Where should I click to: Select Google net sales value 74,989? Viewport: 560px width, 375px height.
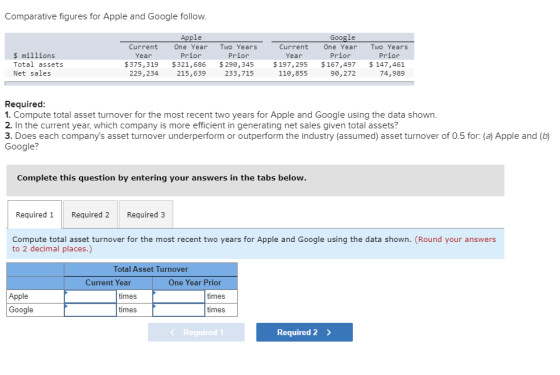pyautogui.click(x=392, y=73)
